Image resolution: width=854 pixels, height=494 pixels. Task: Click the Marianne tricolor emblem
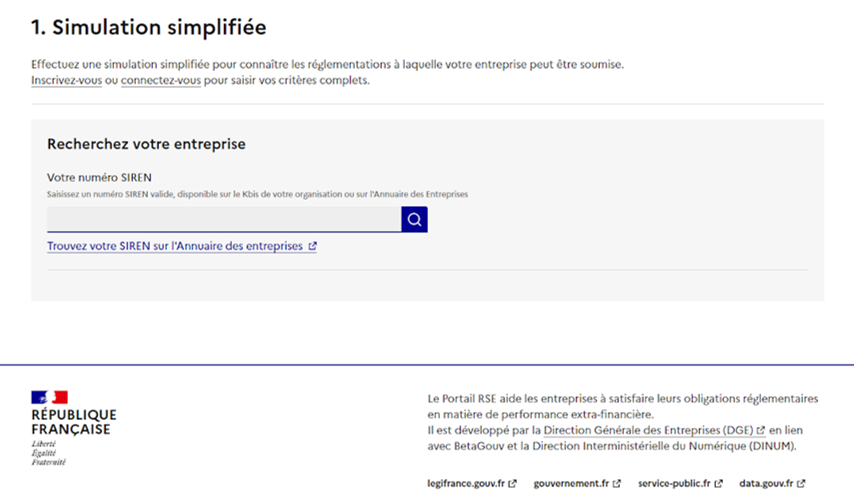click(x=49, y=397)
